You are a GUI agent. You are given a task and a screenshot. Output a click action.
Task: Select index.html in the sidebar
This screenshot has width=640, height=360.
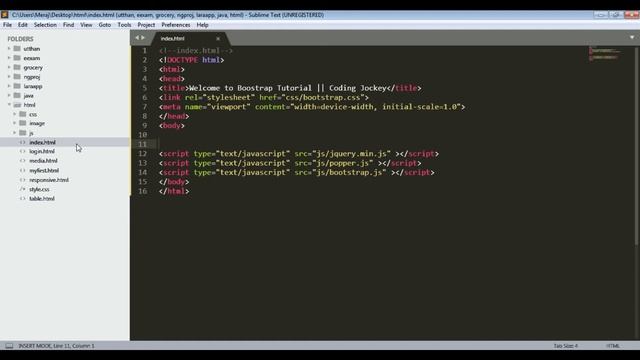[42, 142]
